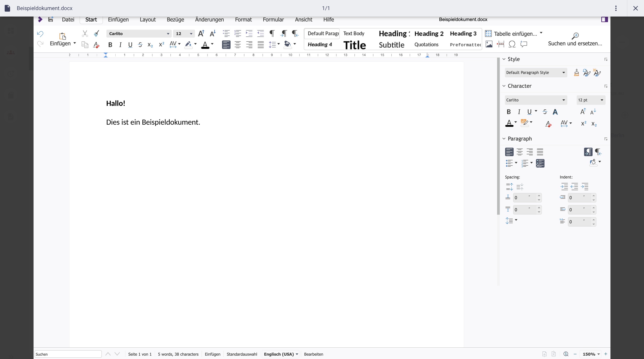
Task: Apply Shadow text effect in sidebar
Action: click(555, 112)
